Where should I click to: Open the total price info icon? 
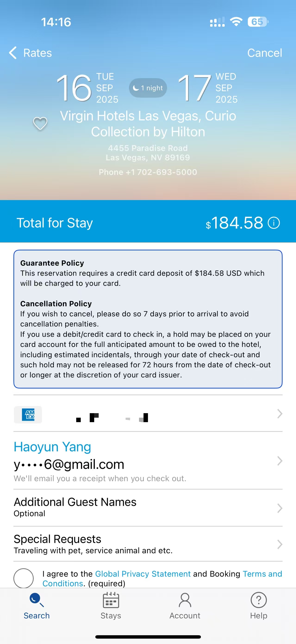pyautogui.click(x=274, y=223)
